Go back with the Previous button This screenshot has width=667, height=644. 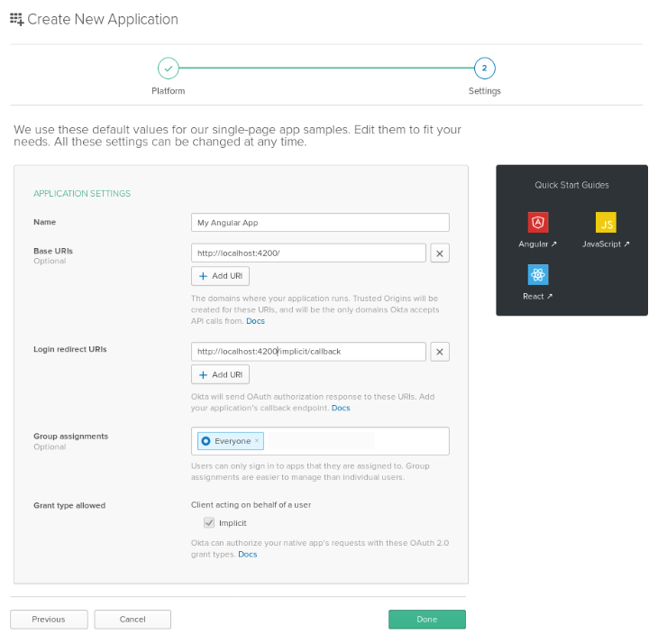pos(49,620)
